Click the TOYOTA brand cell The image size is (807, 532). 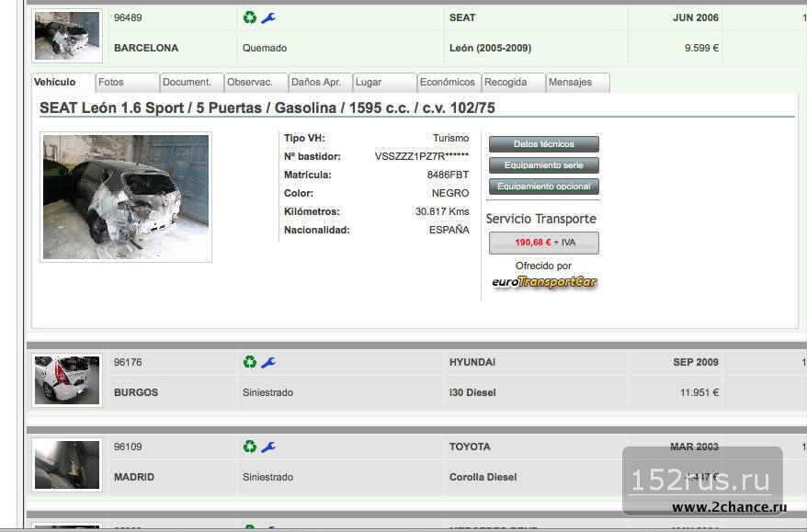pos(470,447)
